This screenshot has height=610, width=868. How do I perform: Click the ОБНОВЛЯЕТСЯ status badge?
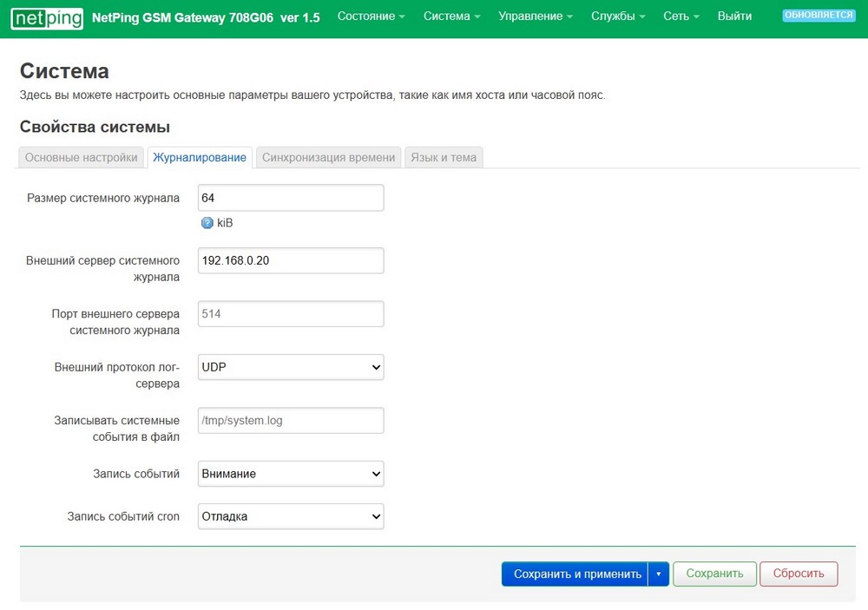coord(818,16)
